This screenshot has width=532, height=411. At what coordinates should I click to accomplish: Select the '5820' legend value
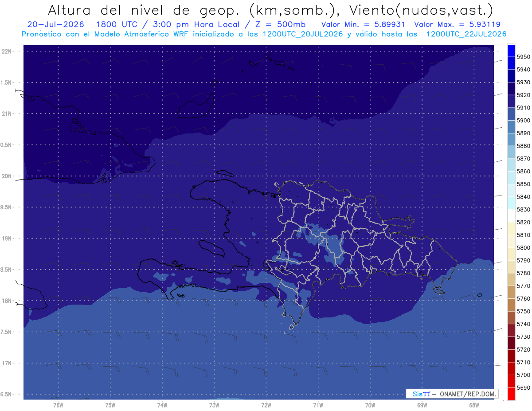pos(524,222)
